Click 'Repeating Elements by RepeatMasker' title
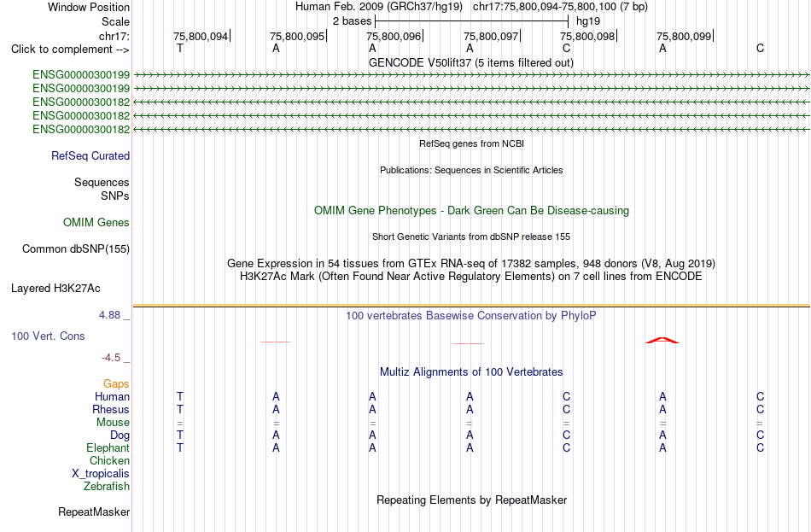Screen dimensions: 811x532 (x=471, y=500)
